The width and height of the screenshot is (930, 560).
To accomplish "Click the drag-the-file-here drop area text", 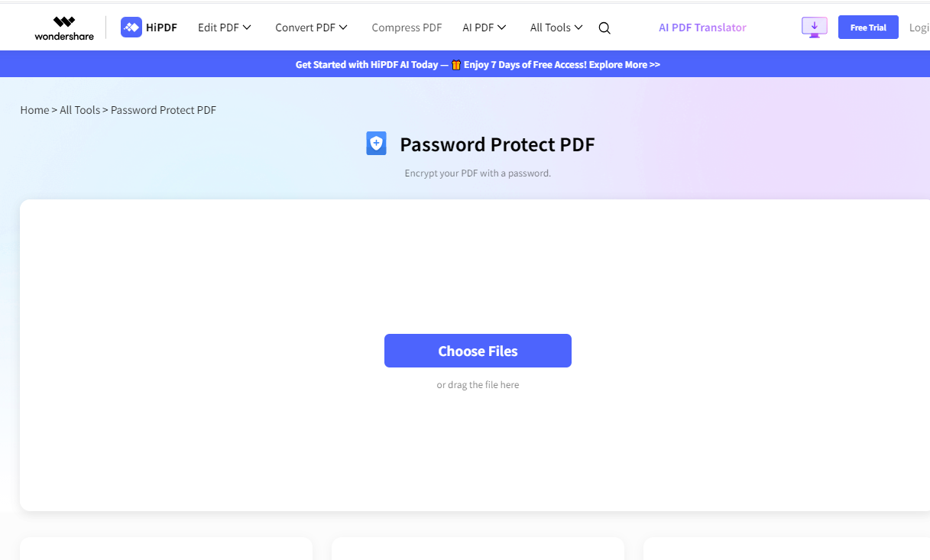I will click(x=478, y=385).
